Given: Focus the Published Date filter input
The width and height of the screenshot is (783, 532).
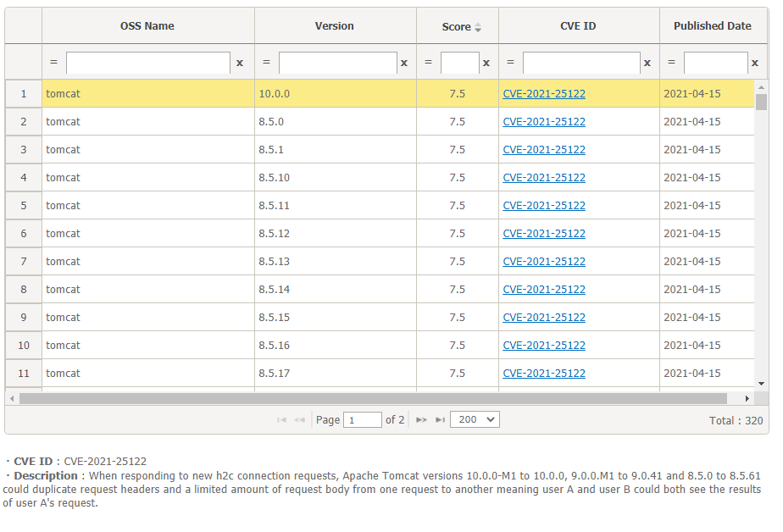Looking at the screenshot, I should 715,63.
